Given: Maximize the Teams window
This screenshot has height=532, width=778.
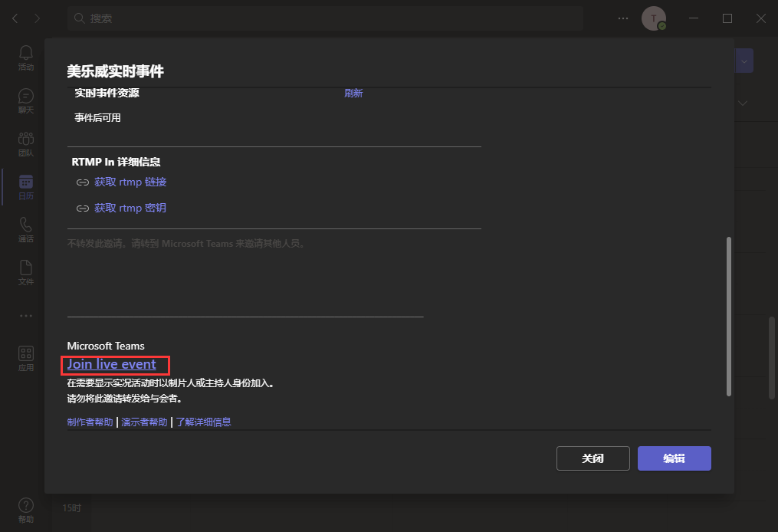Looking at the screenshot, I should (x=727, y=18).
